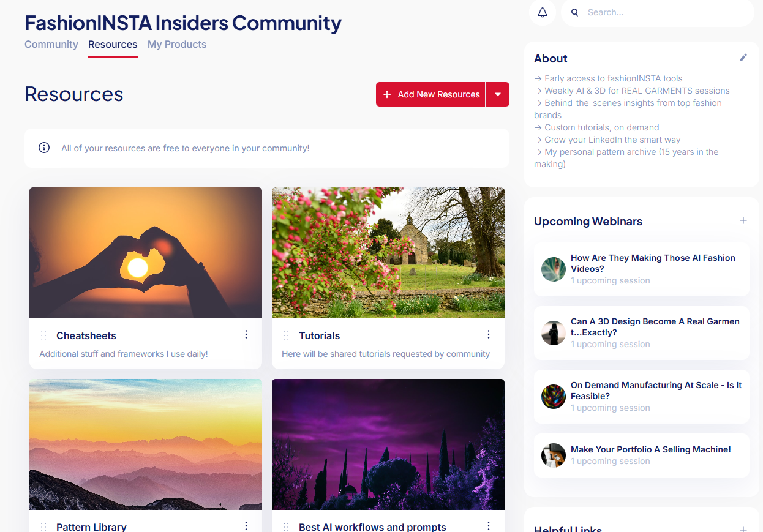Click the 'About' panel heading
The image size is (763, 532).
[x=551, y=58]
